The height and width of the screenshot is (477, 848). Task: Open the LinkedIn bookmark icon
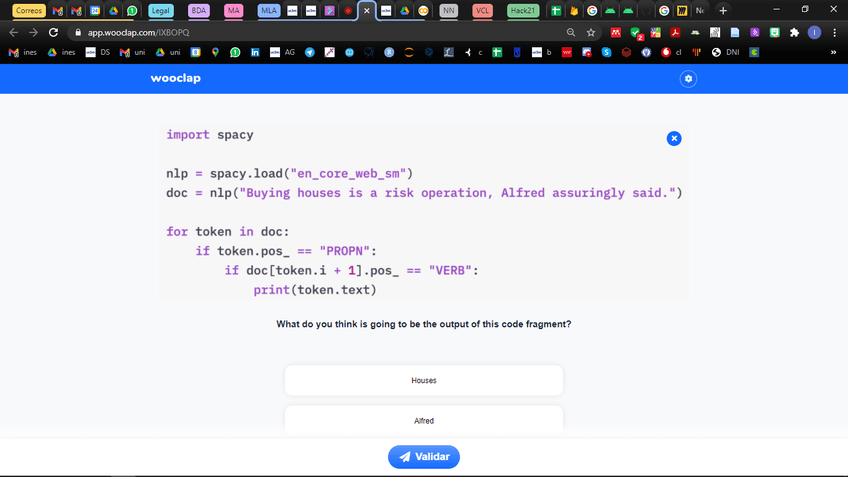click(255, 52)
